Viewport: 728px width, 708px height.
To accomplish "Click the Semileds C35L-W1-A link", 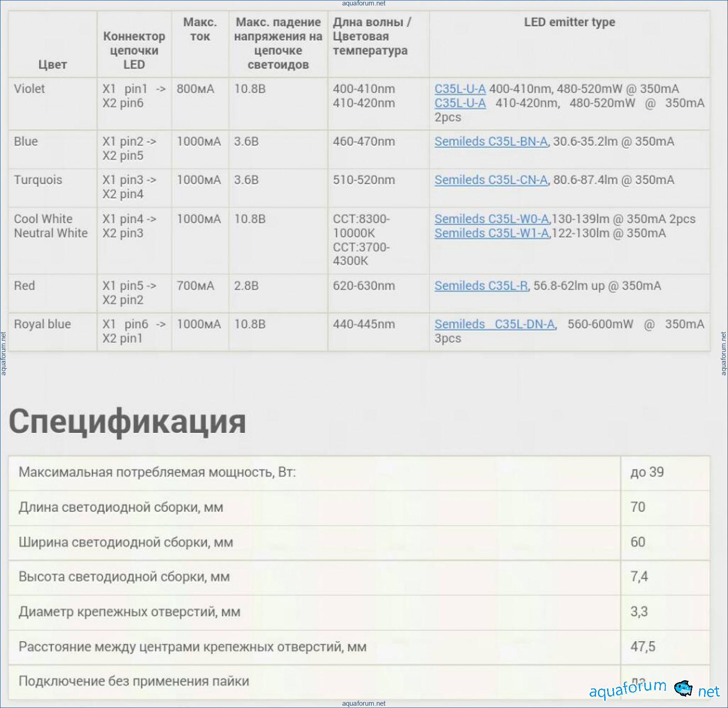I will click(x=492, y=233).
